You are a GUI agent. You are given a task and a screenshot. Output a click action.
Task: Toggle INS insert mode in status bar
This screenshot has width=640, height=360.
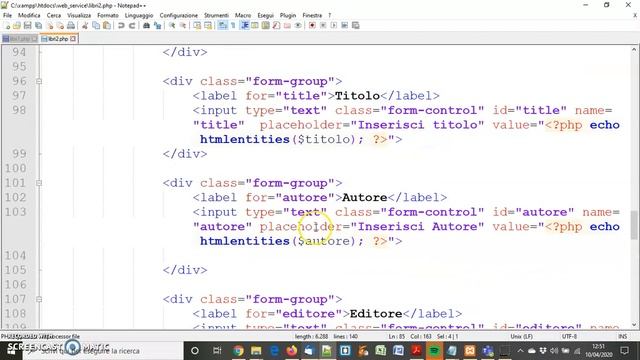click(622, 336)
